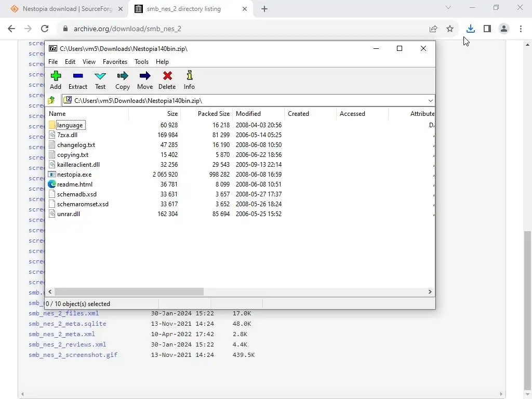The height and width of the screenshot is (399, 532).
Task: Expand the 7-Zip path dropdown
Action: tap(430, 100)
